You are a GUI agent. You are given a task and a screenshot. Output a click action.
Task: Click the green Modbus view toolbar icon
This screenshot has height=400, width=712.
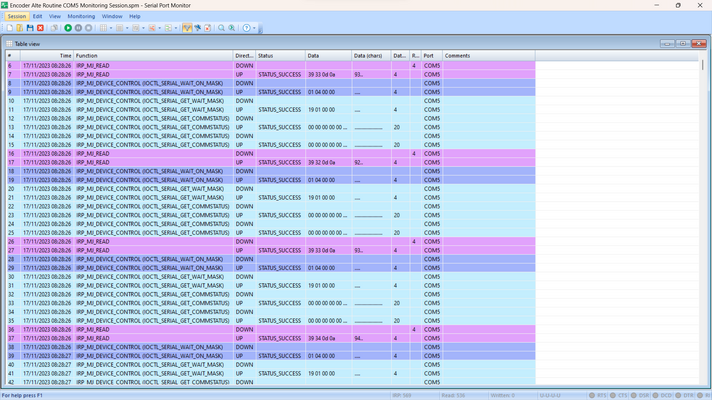[x=168, y=28]
